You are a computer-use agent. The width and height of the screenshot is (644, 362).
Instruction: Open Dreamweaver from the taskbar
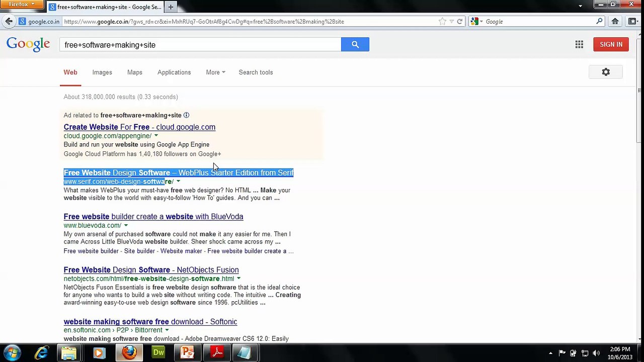click(158, 353)
